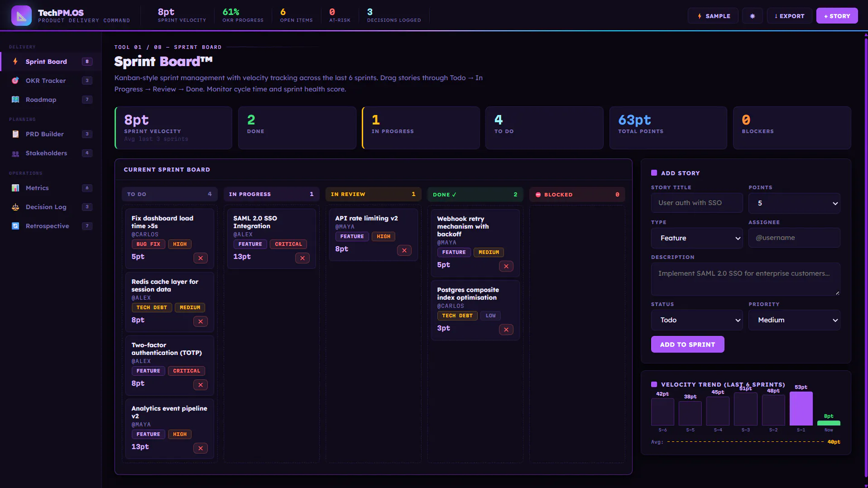Screen dimensions: 868x488
Task: Click the Metrics chart icon
Action: [15, 188]
